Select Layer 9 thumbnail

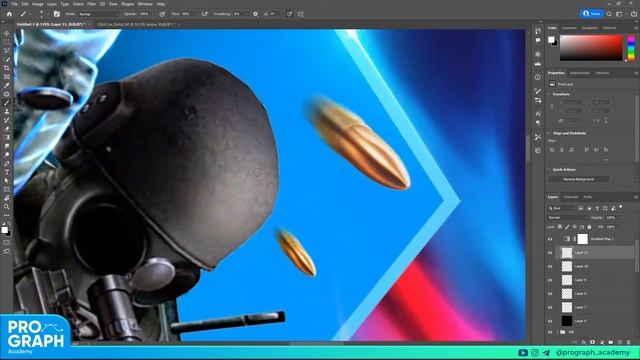click(x=567, y=280)
